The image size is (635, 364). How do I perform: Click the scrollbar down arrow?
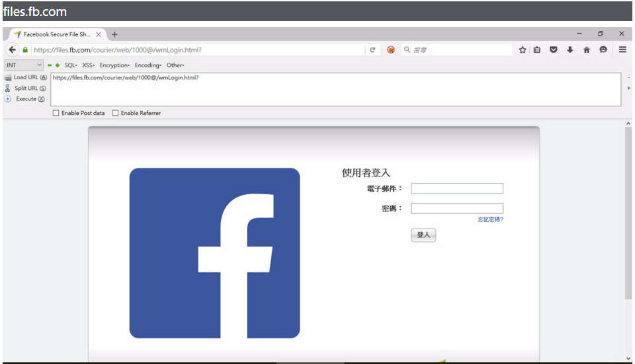628,358
